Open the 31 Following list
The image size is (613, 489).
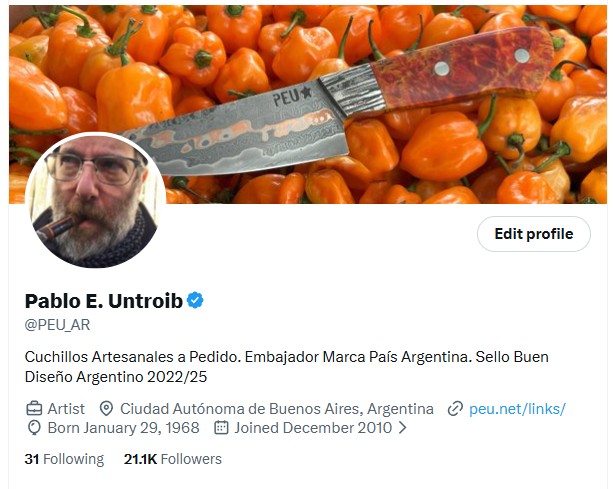point(65,459)
